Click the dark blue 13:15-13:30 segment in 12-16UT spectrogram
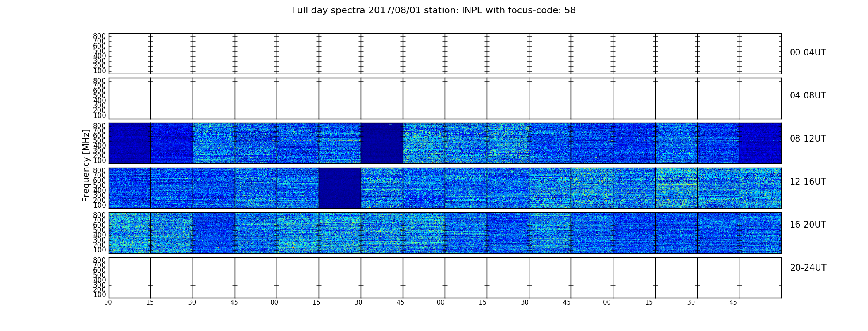The height and width of the screenshot is (331, 868). (x=340, y=188)
